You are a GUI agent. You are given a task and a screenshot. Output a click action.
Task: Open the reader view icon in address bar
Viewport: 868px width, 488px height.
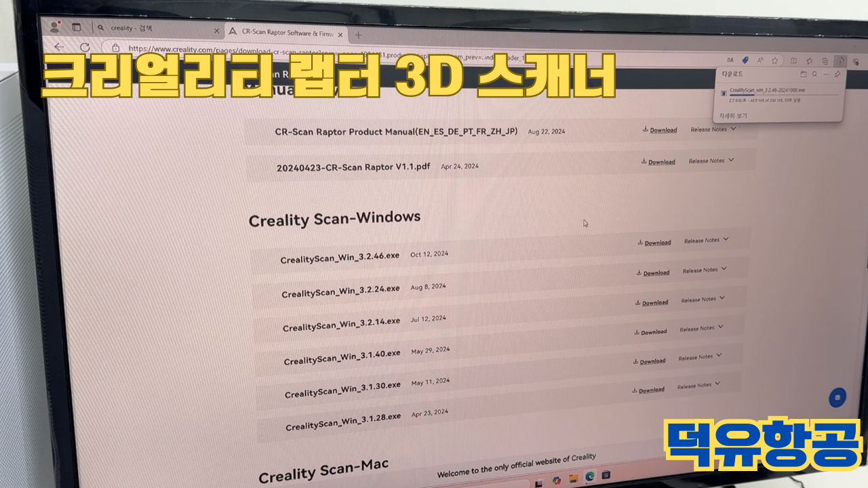[x=730, y=60]
